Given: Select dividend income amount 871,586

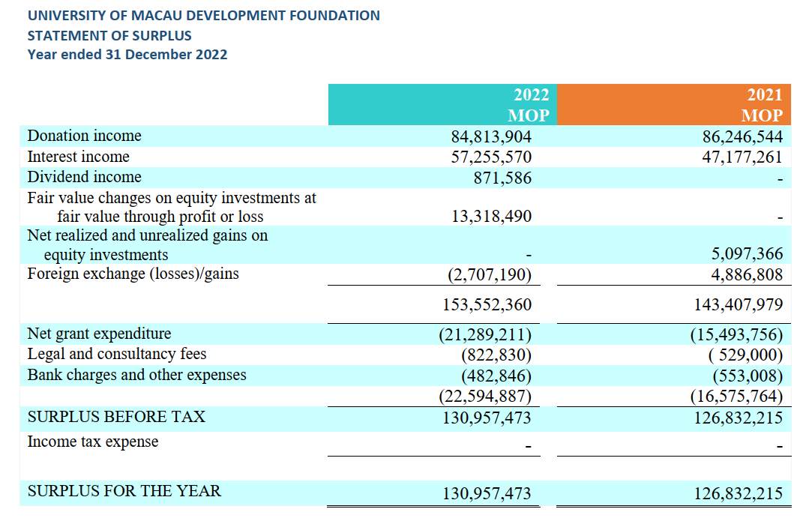Looking at the screenshot, I should pyautogui.click(x=502, y=178).
